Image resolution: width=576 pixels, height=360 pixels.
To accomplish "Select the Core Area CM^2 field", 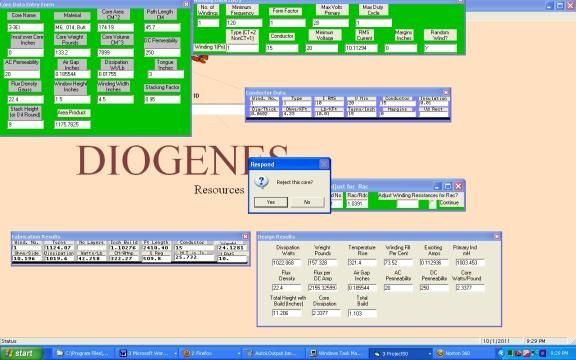I will 115,28.
